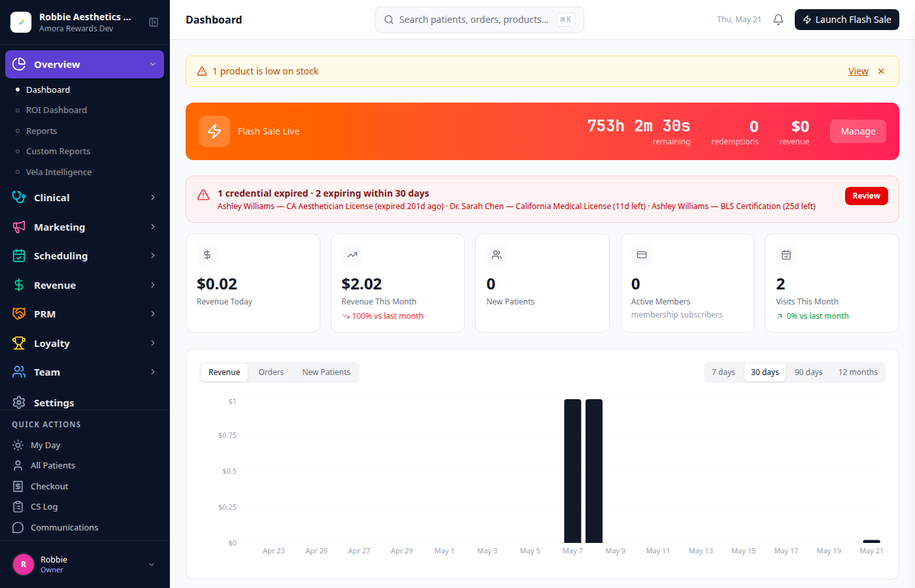Expand the Marketing menu chevron

coord(153,227)
